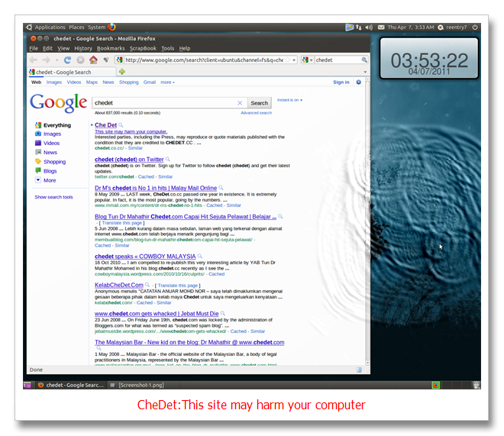Click the Gmail link in Google bar
Viewport: 504px width, 436px height.
(x=150, y=82)
